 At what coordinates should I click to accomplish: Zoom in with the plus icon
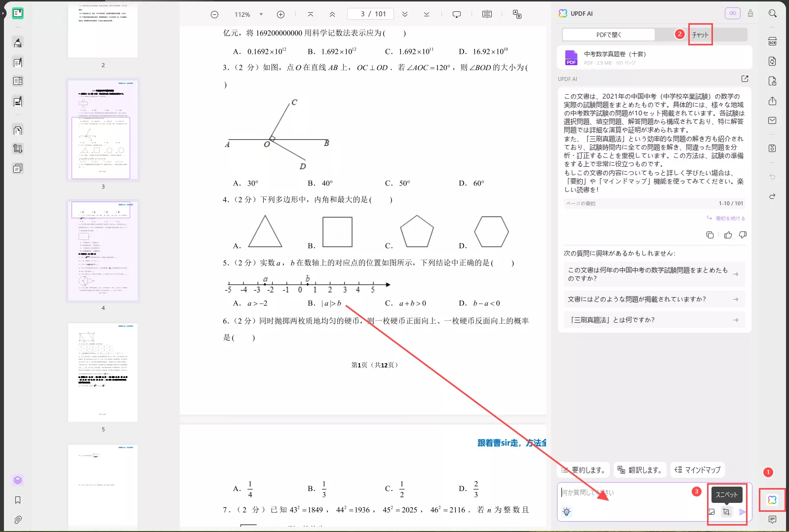[x=280, y=14]
